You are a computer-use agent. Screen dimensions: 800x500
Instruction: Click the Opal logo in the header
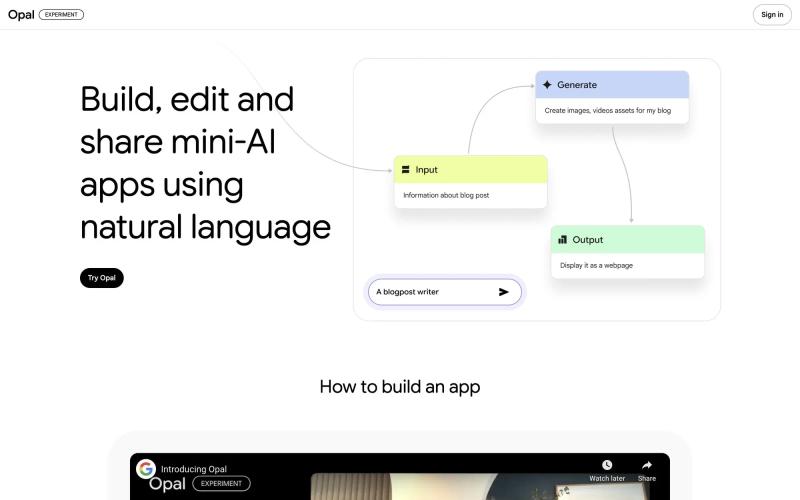coord(21,15)
